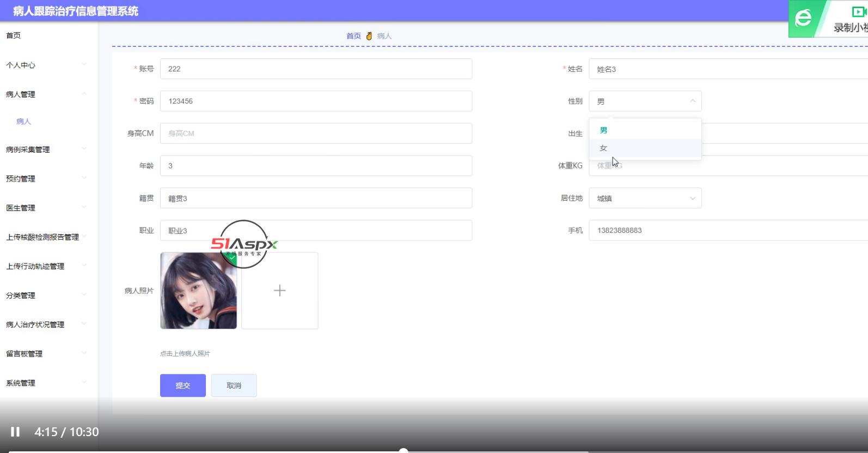868x453 pixels.
Task: Click the 账号 input field
Action: coord(316,69)
